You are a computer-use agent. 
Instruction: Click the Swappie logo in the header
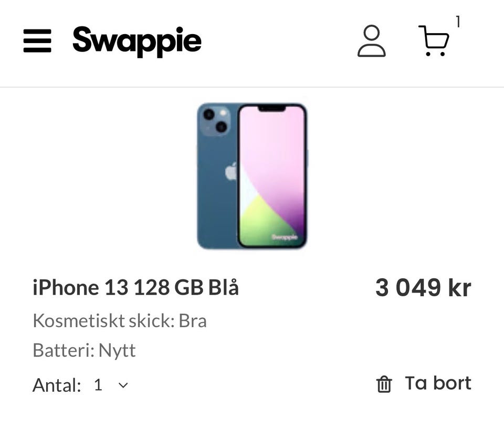coord(137,41)
